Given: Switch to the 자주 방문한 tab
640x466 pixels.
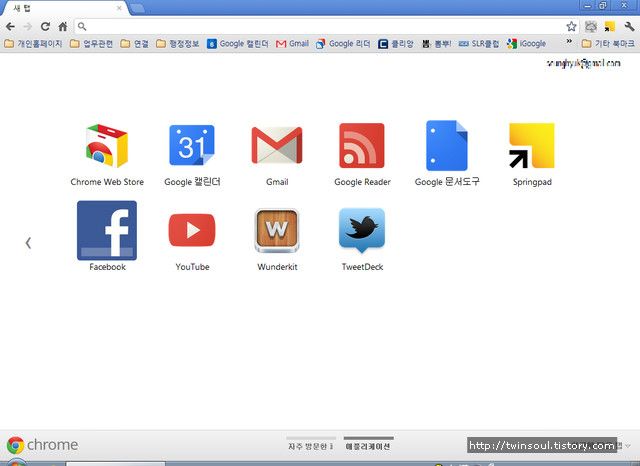Looking at the screenshot, I should [x=311, y=446].
